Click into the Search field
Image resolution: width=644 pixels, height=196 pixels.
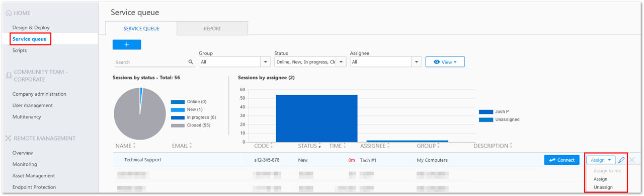tap(150, 62)
